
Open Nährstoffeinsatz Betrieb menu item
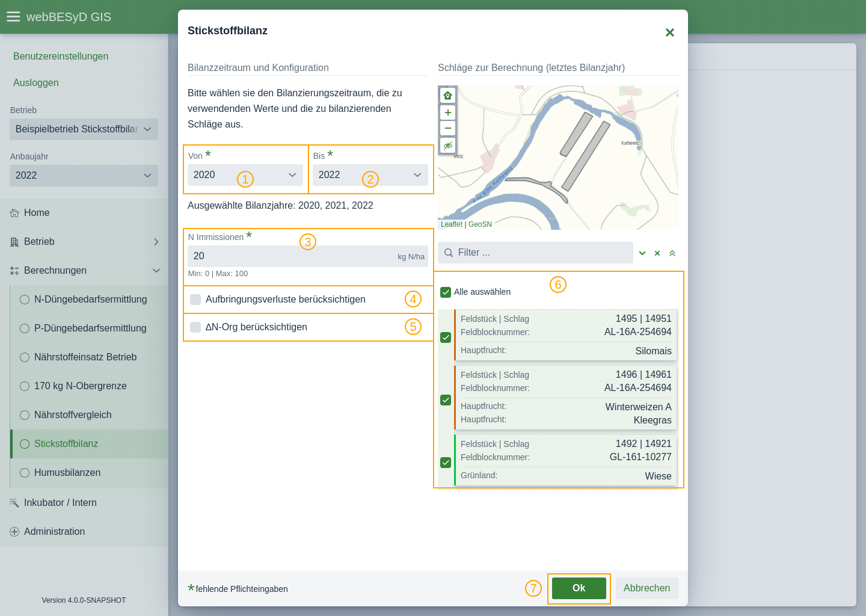pyautogui.click(x=89, y=357)
